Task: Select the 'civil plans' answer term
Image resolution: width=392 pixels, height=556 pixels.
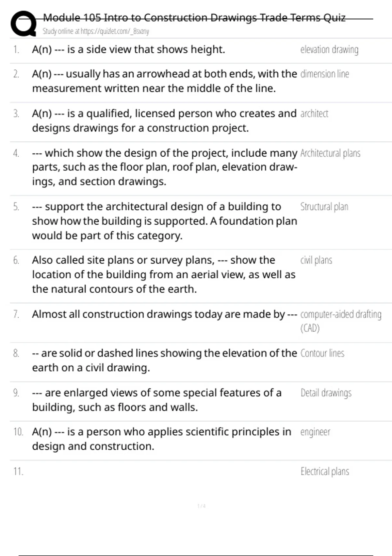Action: 316,260
